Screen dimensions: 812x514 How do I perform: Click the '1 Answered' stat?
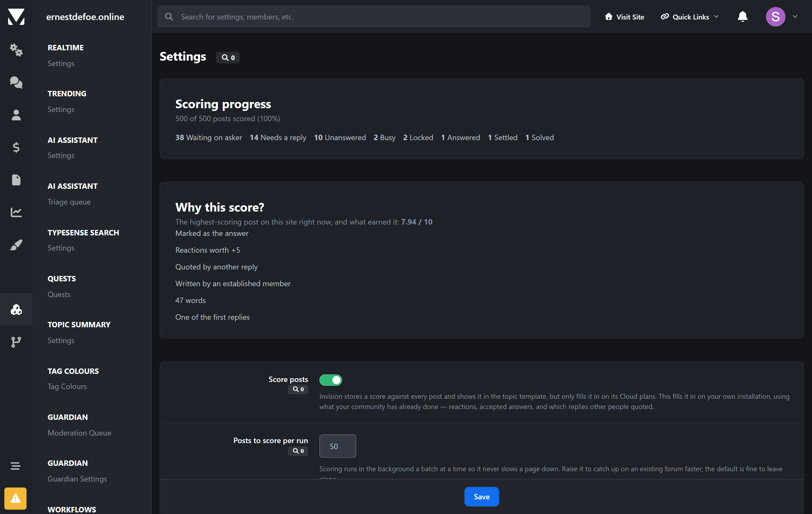click(461, 137)
